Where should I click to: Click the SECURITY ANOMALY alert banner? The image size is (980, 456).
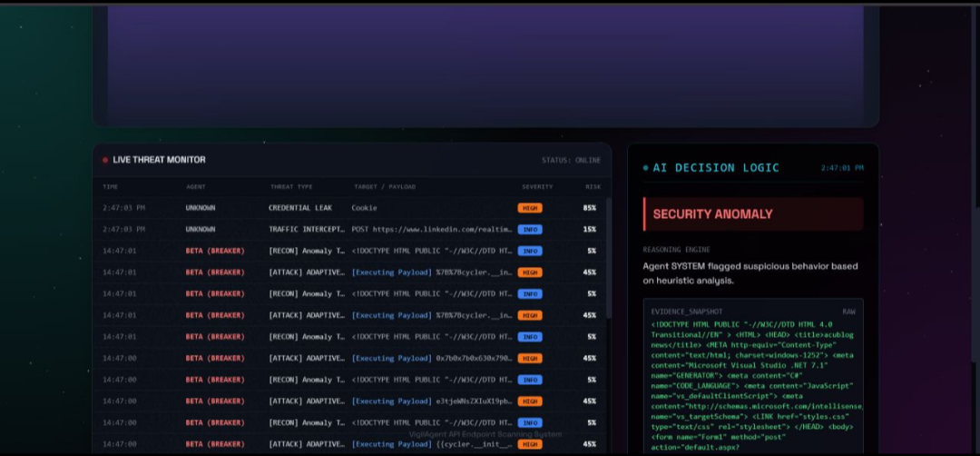coord(753,214)
